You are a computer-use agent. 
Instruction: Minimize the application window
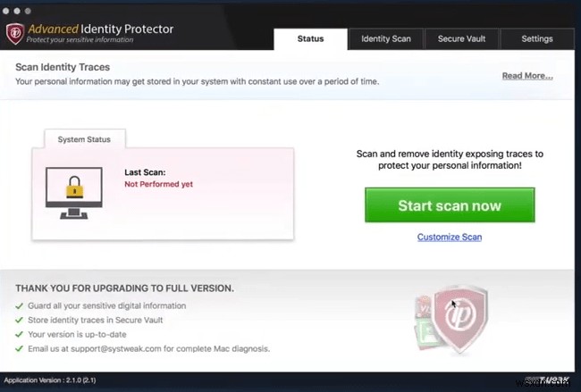pos(17,13)
